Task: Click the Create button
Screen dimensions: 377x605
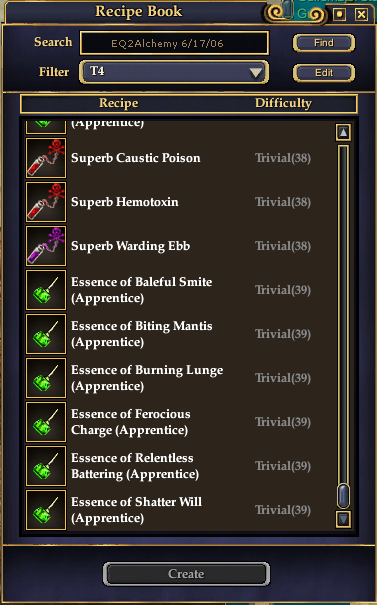Action: pyautogui.click(x=186, y=574)
